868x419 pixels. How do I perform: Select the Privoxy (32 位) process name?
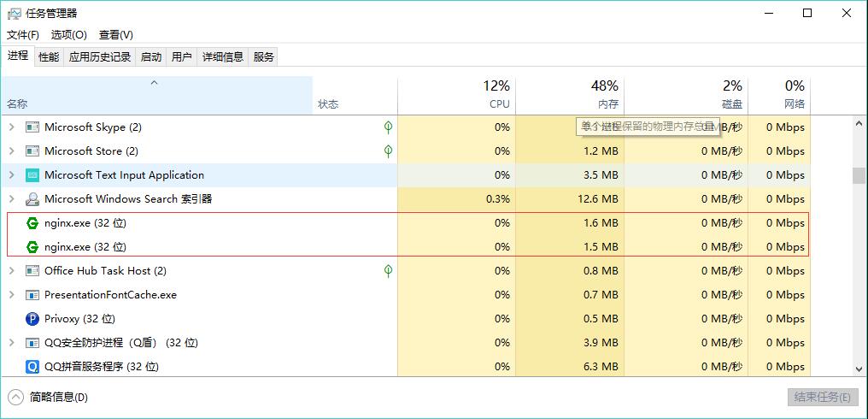79,319
